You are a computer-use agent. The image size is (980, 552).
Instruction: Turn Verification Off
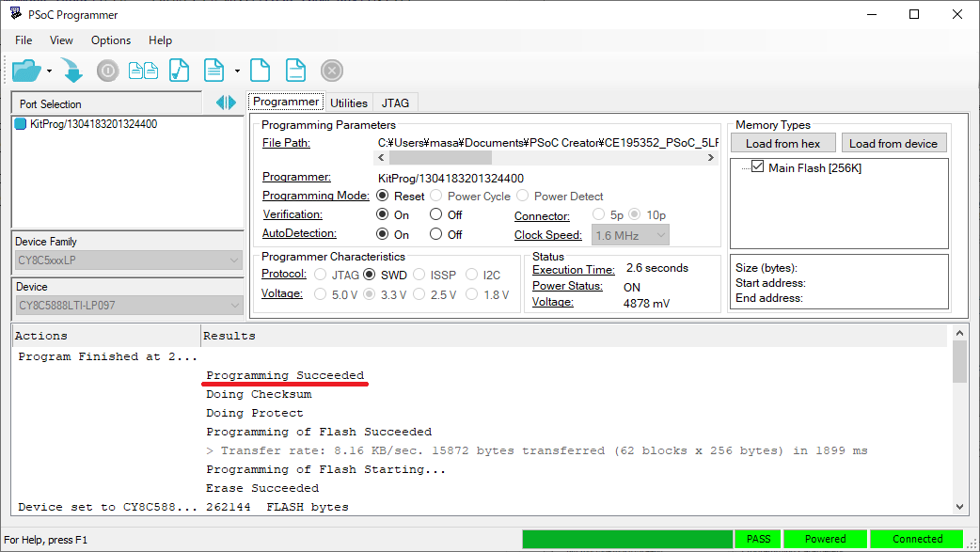(436, 214)
